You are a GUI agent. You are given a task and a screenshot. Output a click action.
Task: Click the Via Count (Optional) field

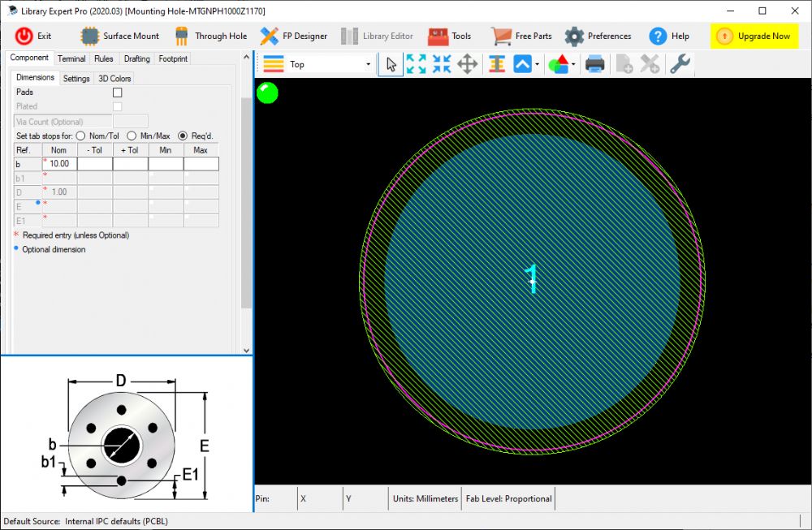(131, 122)
